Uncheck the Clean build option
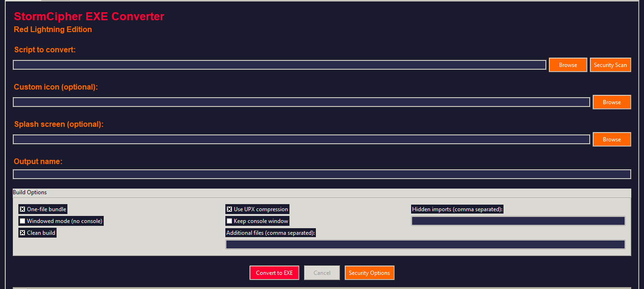The width and height of the screenshot is (644, 289). (22, 232)
